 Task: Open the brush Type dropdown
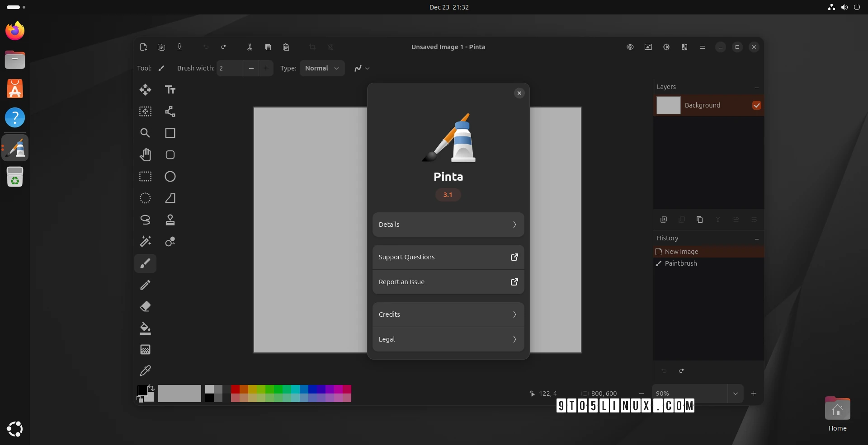click(x=322, y=68)
